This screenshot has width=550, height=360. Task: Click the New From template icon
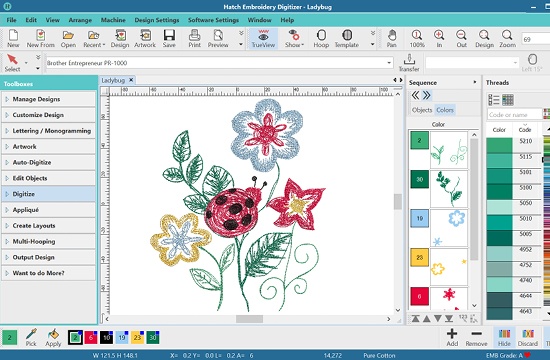pyautogui.click(x=40, y=38)
